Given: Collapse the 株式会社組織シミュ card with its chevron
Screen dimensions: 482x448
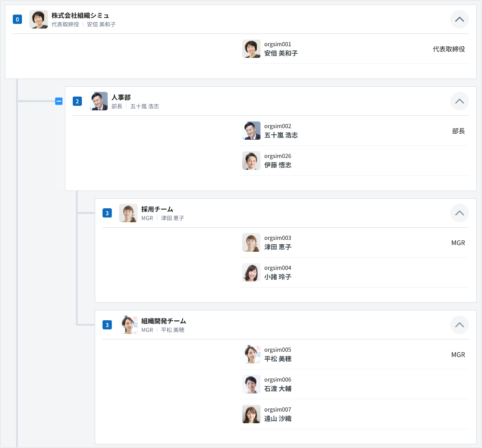Looking at the screenshot, I should click(x=459, y=19).
